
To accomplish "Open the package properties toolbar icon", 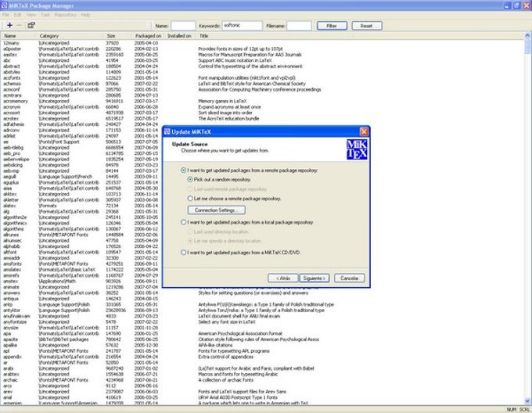I will pos(31,25).
